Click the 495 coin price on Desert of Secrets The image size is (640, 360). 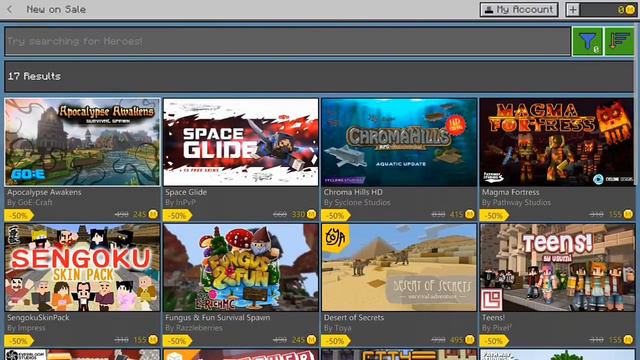click(456, 340)
